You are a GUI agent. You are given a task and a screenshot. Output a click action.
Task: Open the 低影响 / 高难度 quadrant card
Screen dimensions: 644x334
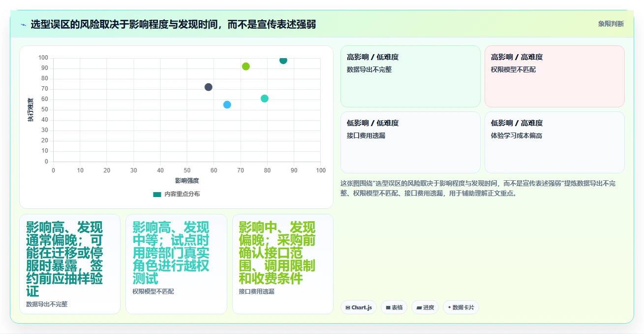[554, 142]
